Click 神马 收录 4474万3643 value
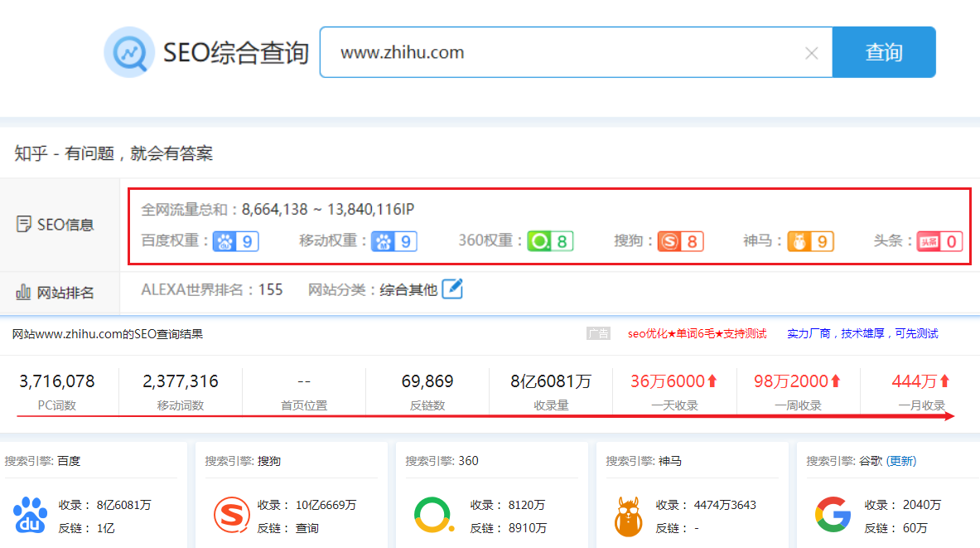 tap(725, 505)
